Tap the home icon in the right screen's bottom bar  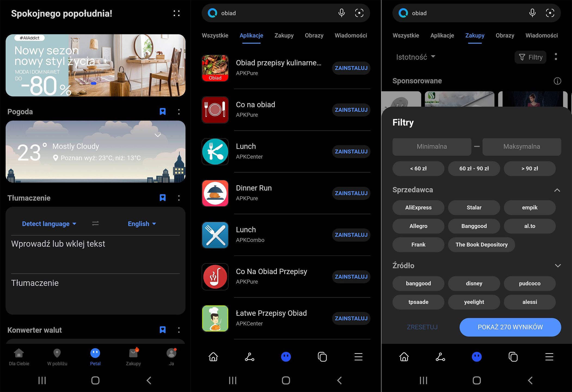[404, 357]
